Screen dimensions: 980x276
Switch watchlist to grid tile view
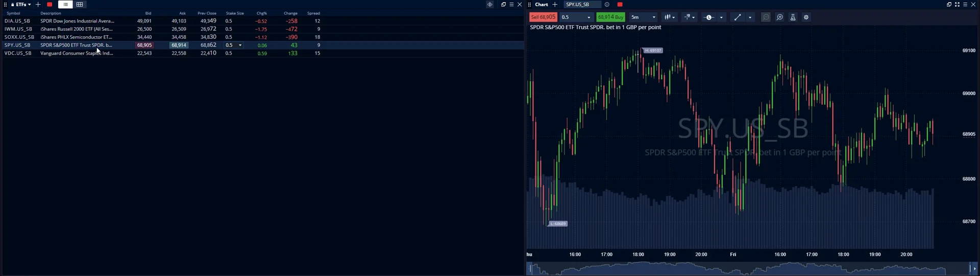[x=80, y=5]
